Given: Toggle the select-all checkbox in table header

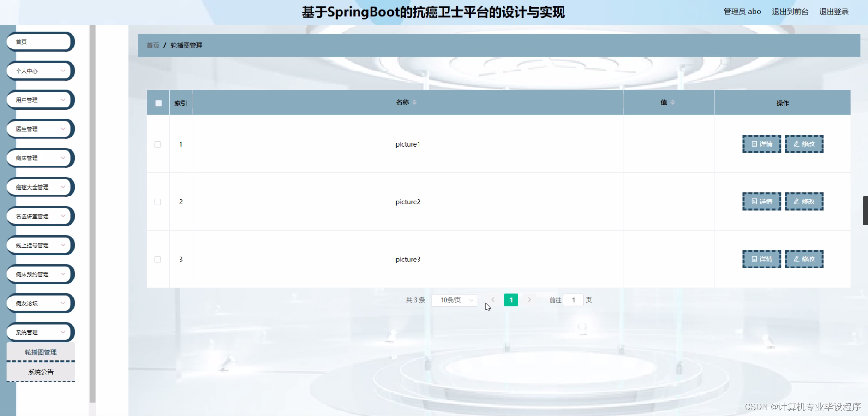Looking at the screenshot, I should click(x=158, y=102).
